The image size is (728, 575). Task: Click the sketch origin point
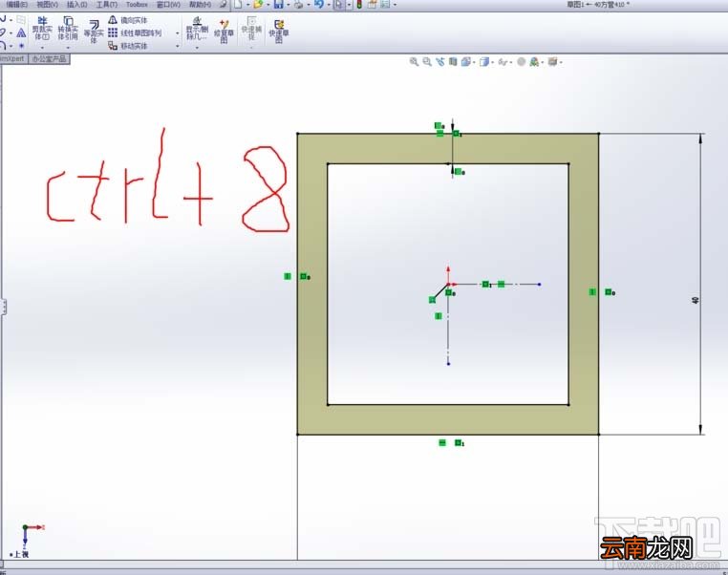[x=448, y=284]
